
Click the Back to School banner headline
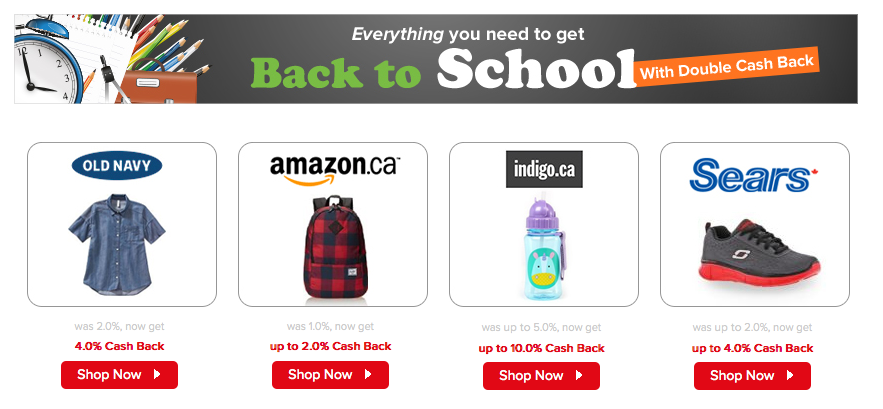click(443, 69)
